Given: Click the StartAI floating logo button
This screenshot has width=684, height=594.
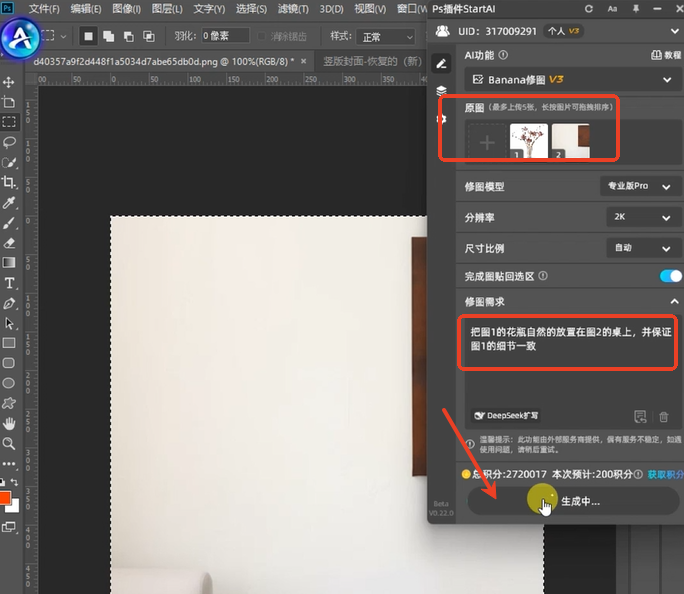Looking at the screenshot, I should tap(20, 39).
